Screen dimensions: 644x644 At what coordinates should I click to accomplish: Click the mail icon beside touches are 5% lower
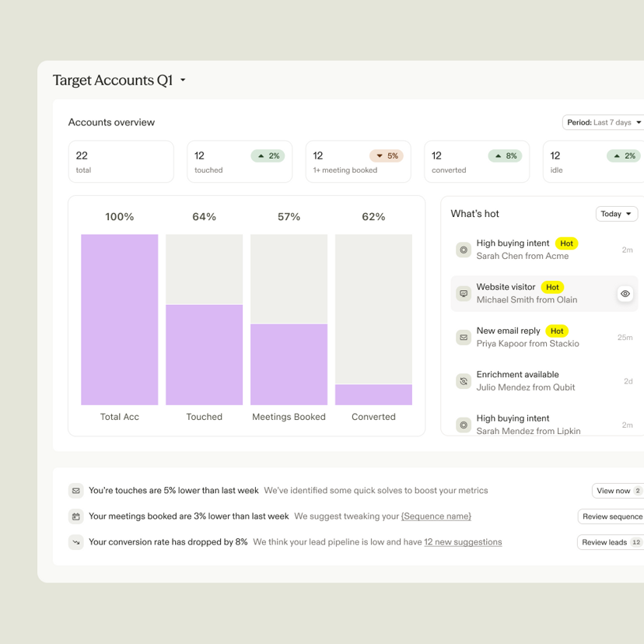point(76,491)
